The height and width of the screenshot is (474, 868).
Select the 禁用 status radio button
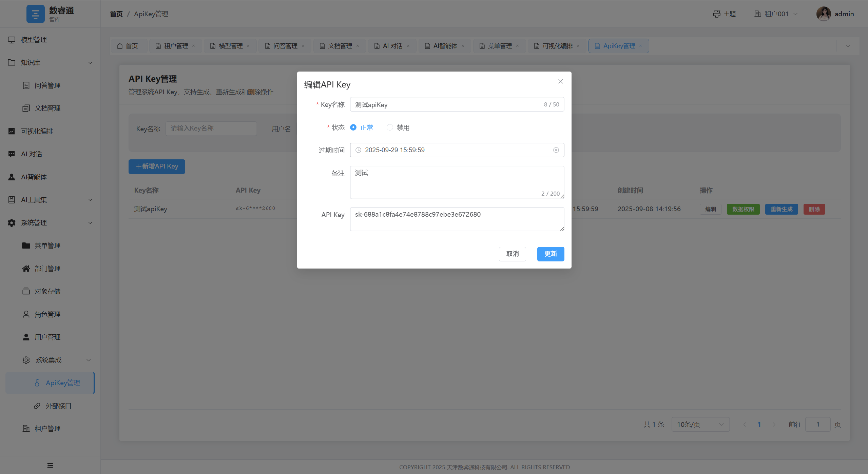click(390, 127)
